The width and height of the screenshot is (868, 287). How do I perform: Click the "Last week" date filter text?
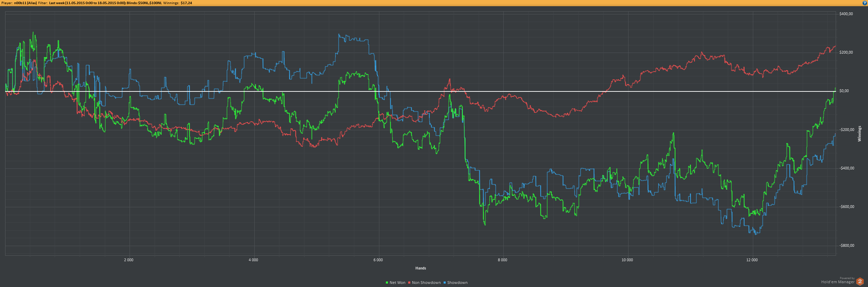click(x=57, y=3)
